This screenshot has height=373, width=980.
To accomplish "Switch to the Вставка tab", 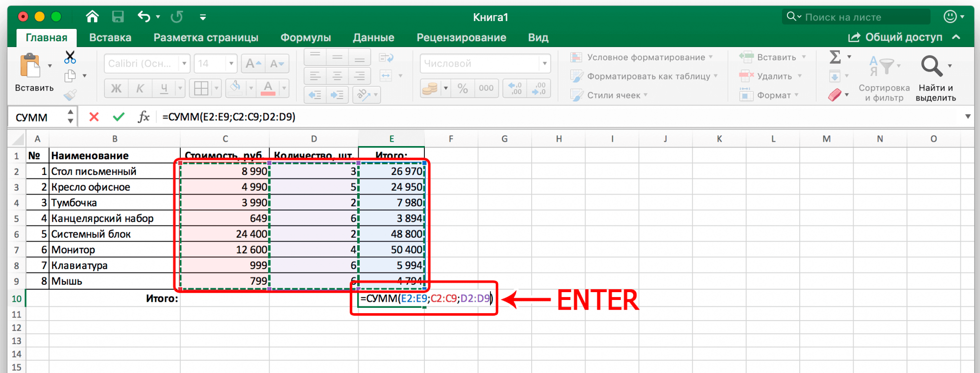I will [x=110, y=38].
